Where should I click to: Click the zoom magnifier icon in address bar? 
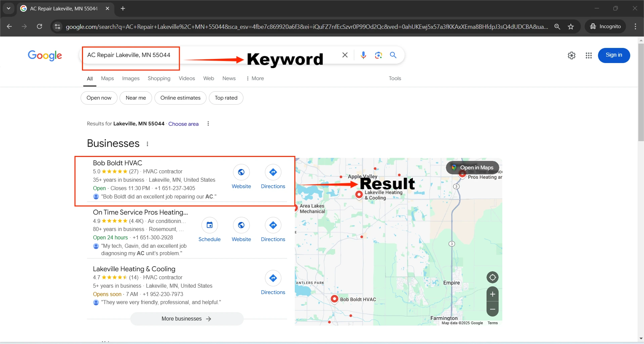557,26
